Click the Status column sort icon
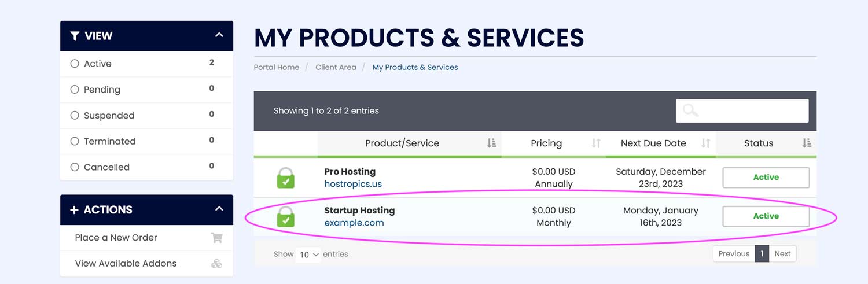868x284 pixels. point(807,143)
